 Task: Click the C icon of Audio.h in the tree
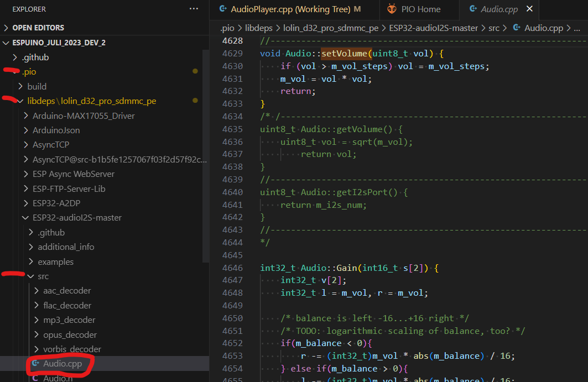click(35, 378)
